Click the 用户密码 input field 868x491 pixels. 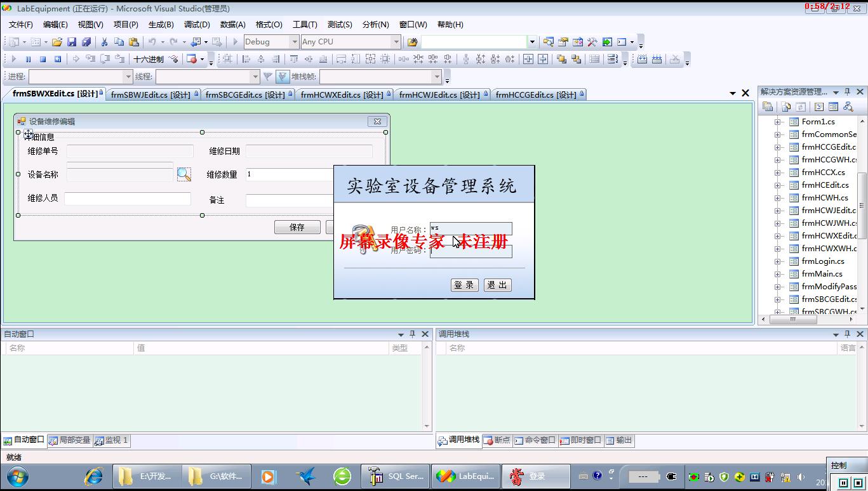[471, 251]
